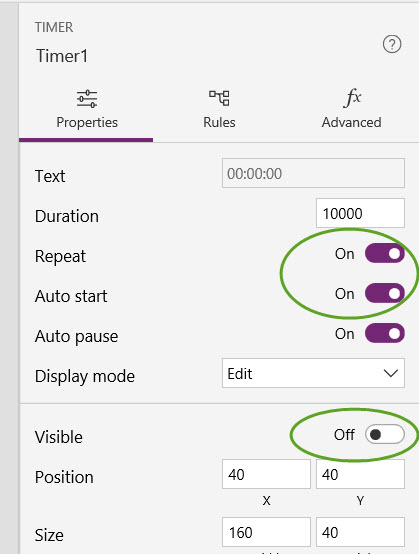Disable the Auto start toggle

(x=385, y=293)
